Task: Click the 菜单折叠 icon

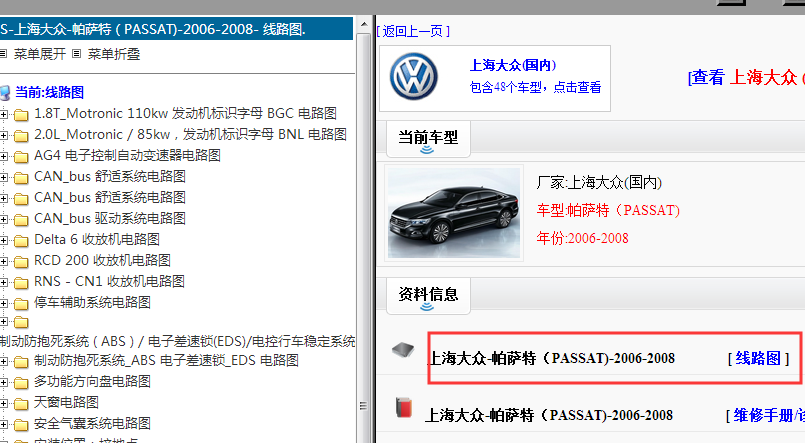Action: click(x=76, y=53)
